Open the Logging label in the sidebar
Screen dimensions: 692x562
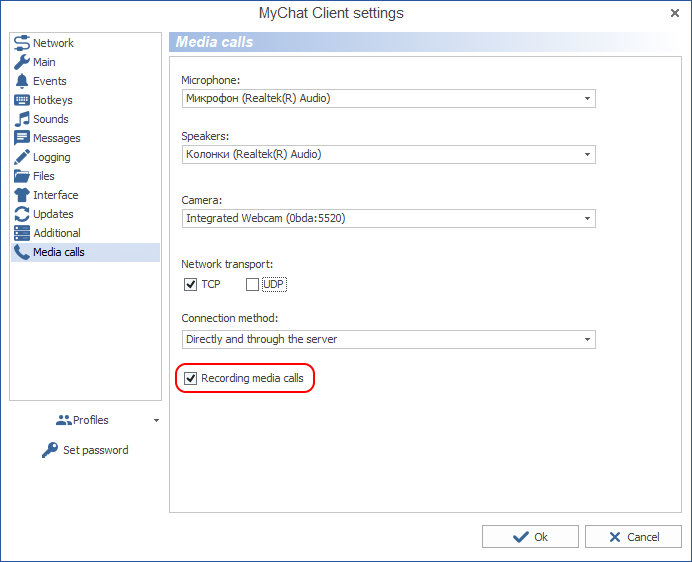point(52,157)
